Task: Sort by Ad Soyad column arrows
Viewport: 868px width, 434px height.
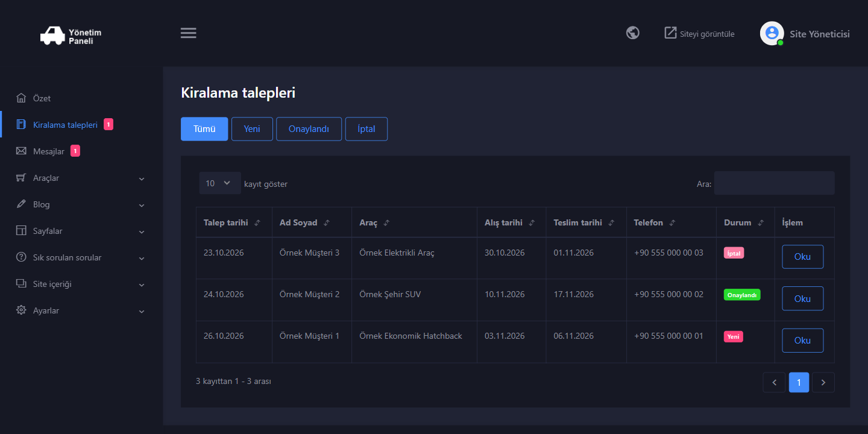Action: click(x=327, y=223)
